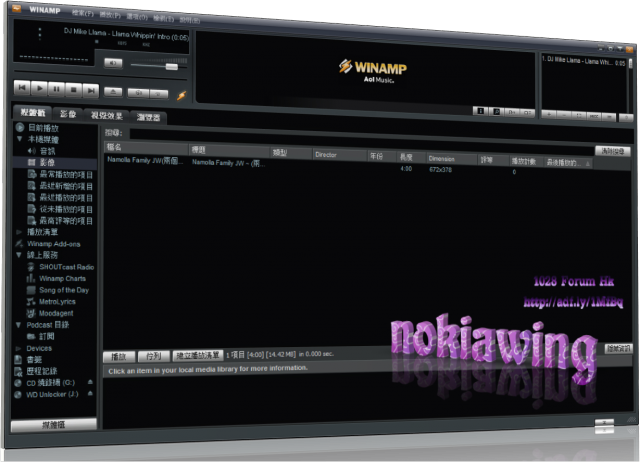Click playlist remove (−) button

564,116
